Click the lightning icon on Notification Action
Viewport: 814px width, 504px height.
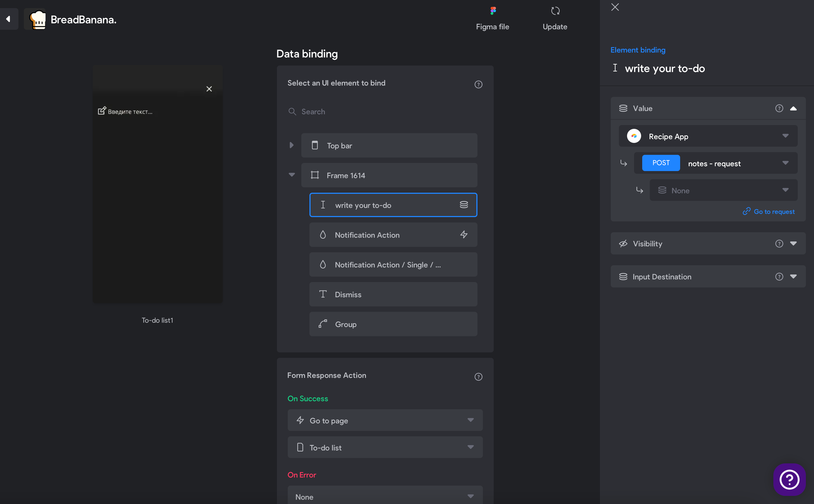464,235
